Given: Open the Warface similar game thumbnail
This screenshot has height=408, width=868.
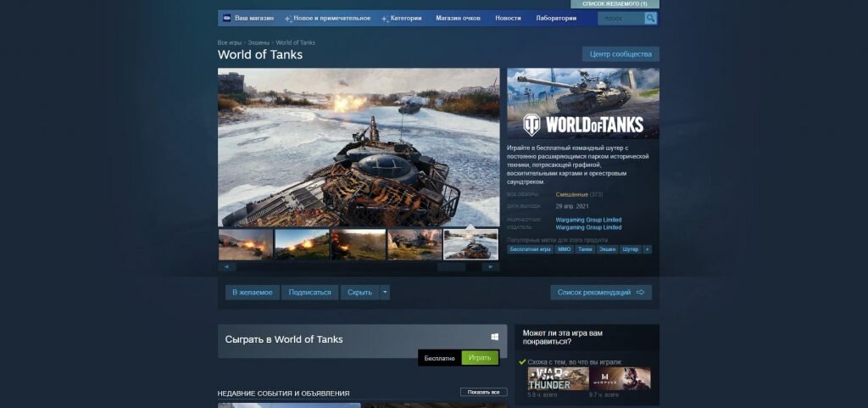Looking at the screenshot, I should (620, 378).
